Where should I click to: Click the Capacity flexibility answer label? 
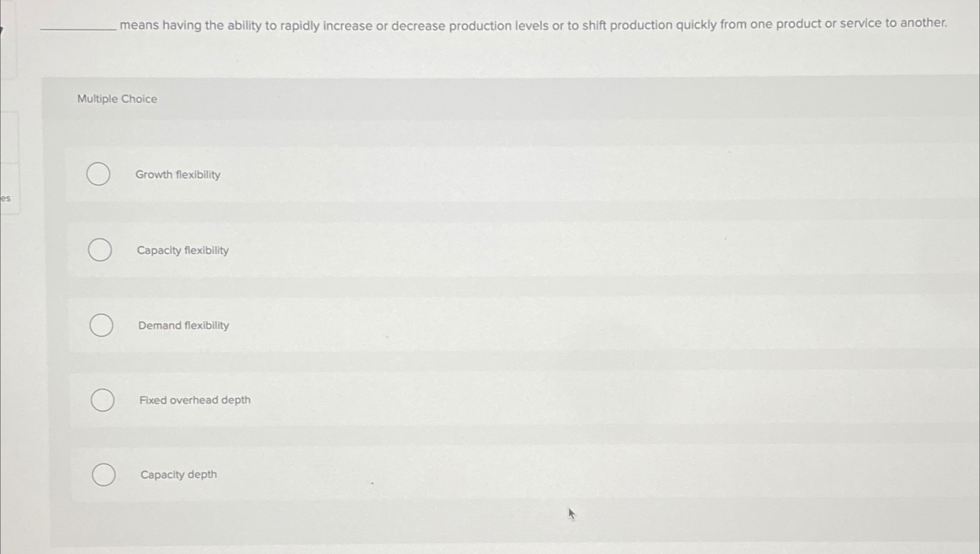pyautogui.click(x=182, y=250)
